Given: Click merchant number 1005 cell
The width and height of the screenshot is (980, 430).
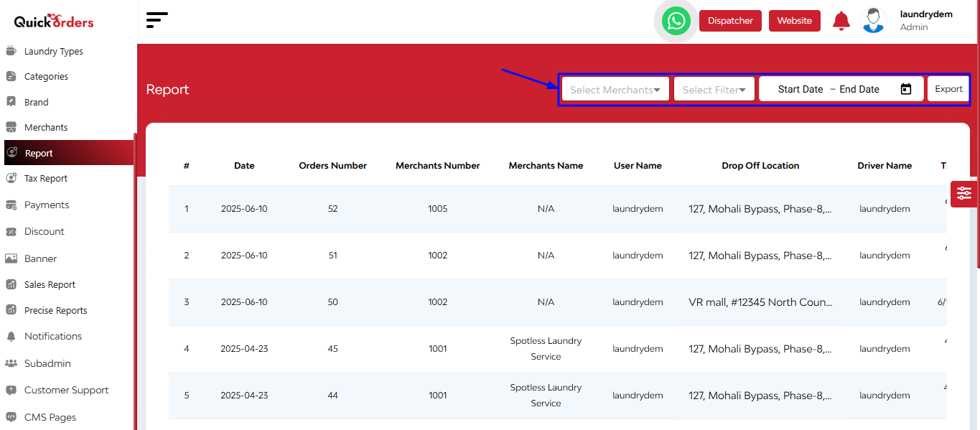Looking at the screenshot, I should (438, 209).
